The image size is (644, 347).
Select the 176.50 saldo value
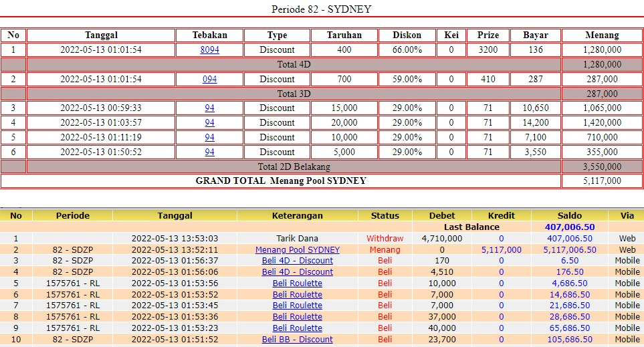(x=570, y=272)
